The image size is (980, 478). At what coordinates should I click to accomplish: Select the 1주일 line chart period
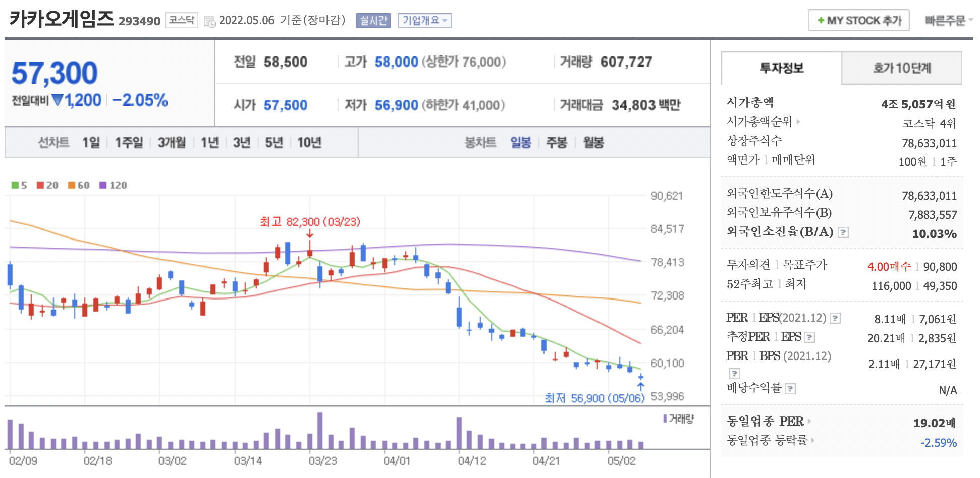[x=129, y=143]
